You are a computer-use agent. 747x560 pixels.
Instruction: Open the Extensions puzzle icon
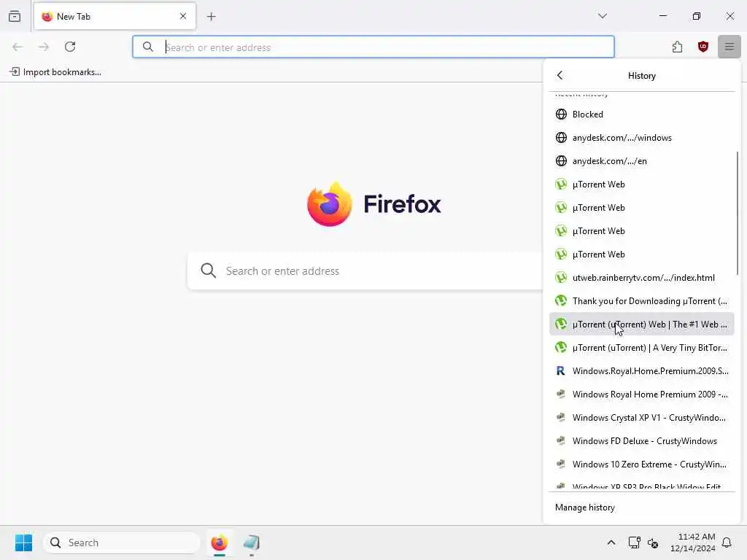pyautogui.click(x=677, y=47)
